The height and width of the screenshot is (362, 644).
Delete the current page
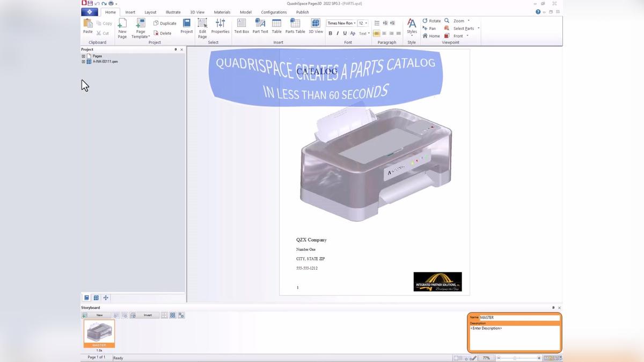click(x=163, y=33)
